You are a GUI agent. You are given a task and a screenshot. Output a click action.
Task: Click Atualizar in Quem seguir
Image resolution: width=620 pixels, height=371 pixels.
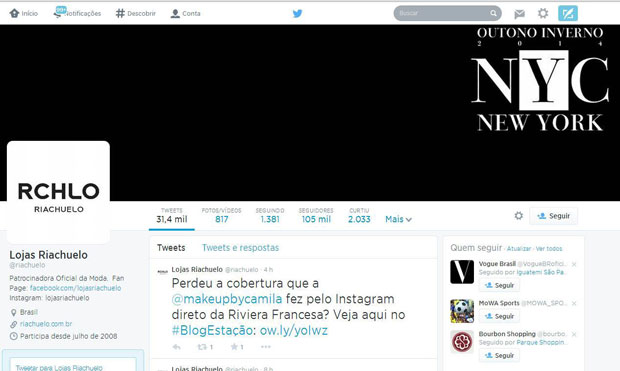519,249
